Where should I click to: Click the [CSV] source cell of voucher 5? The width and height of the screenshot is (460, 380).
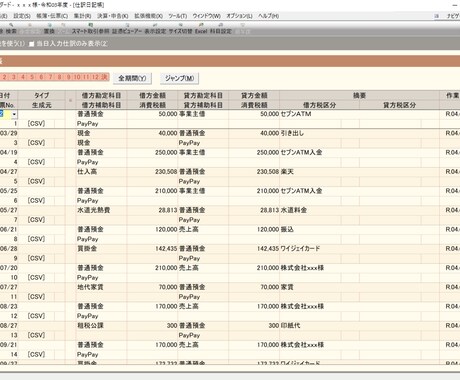pos(36,181)
